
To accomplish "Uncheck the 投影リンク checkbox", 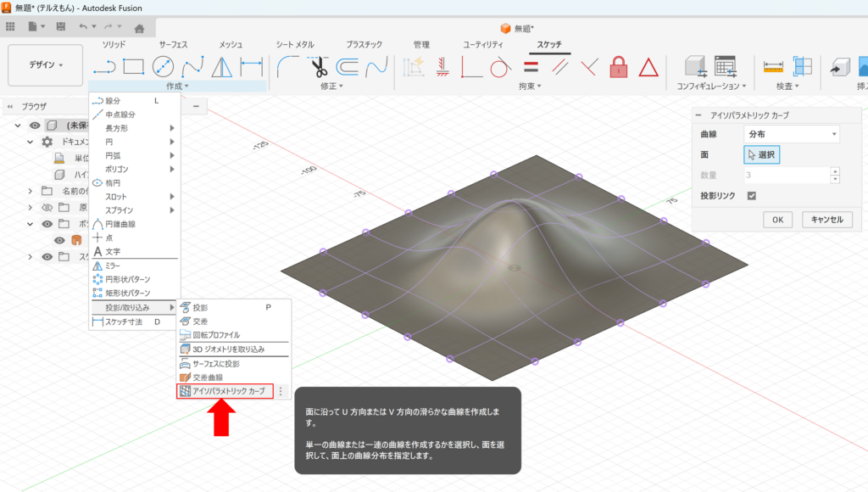I will point(751,196).
